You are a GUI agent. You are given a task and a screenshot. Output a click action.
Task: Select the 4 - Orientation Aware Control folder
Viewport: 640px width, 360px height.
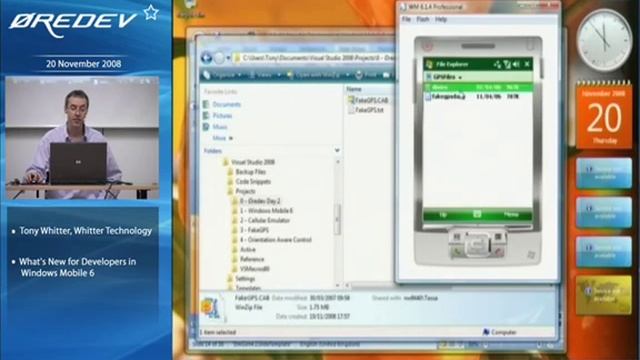point(271,240)
